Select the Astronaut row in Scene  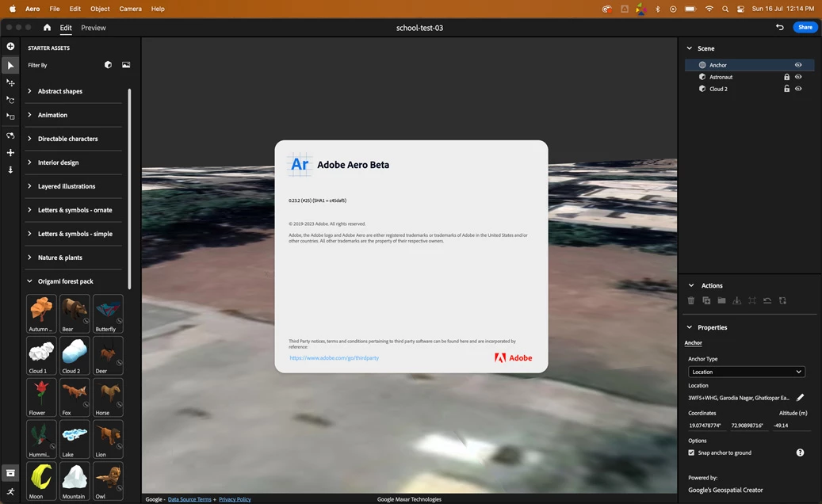[x=750, y=77]
